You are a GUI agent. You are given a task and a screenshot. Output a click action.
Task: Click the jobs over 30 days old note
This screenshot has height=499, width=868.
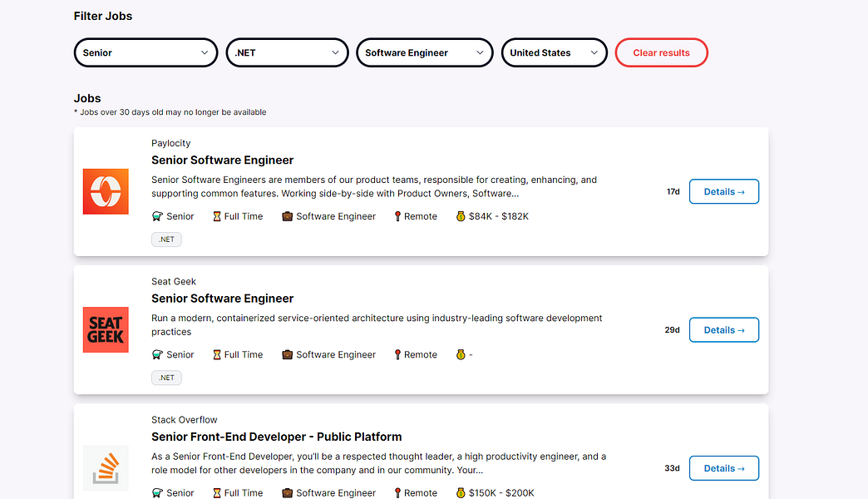tap(170, 112)
